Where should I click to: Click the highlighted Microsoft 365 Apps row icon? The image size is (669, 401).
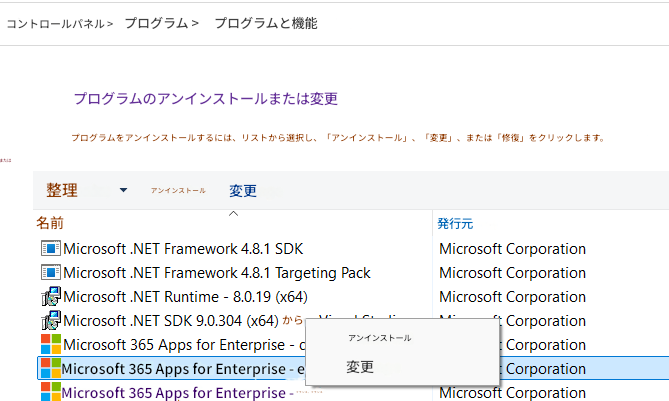pyautogui.click(x=51, y=368)
